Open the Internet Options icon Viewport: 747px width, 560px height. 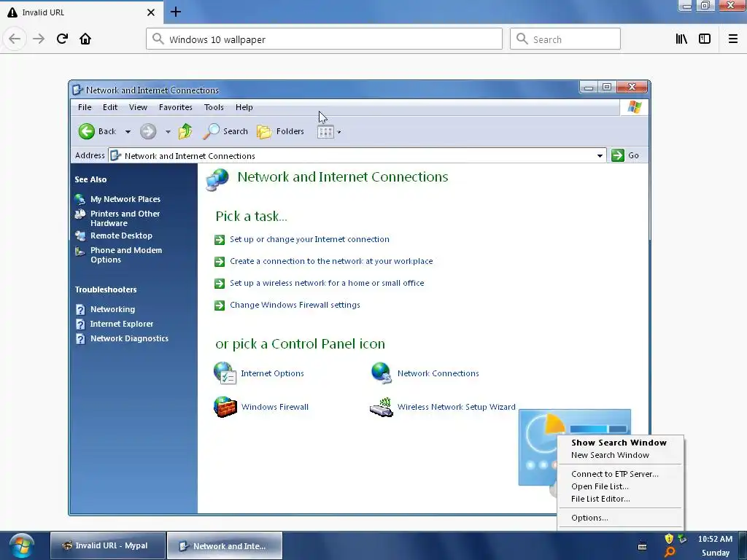click(x=259, y=373)
